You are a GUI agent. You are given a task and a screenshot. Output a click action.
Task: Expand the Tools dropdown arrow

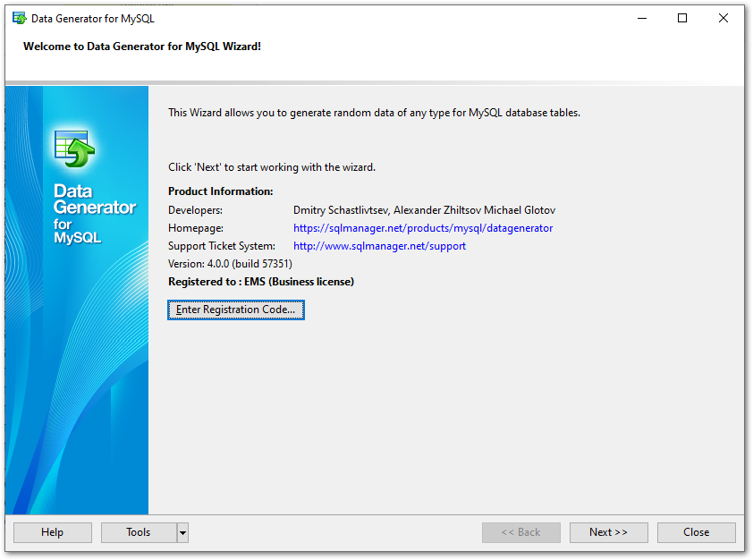tap(183, 532)
